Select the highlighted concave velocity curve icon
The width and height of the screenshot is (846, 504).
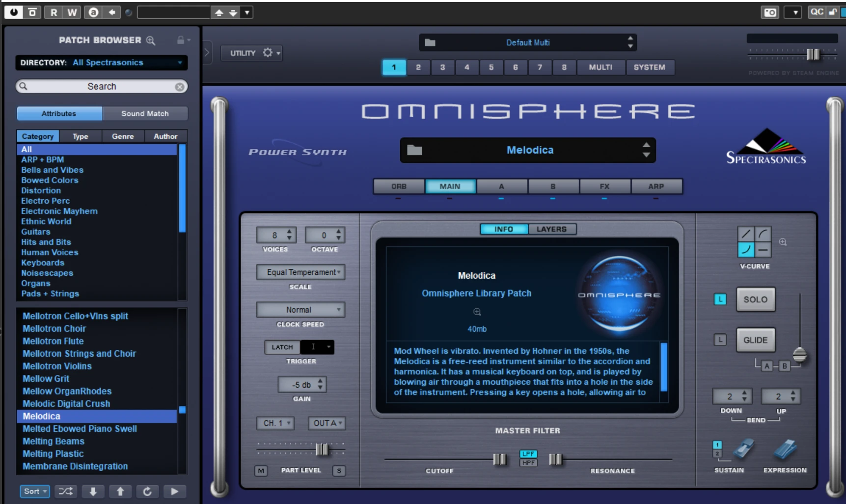click(x=746, y=250)
